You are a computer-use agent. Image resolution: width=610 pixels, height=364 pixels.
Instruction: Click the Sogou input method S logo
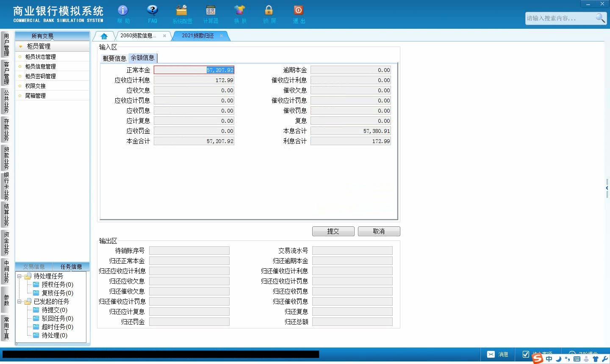(x=537, y=358)
